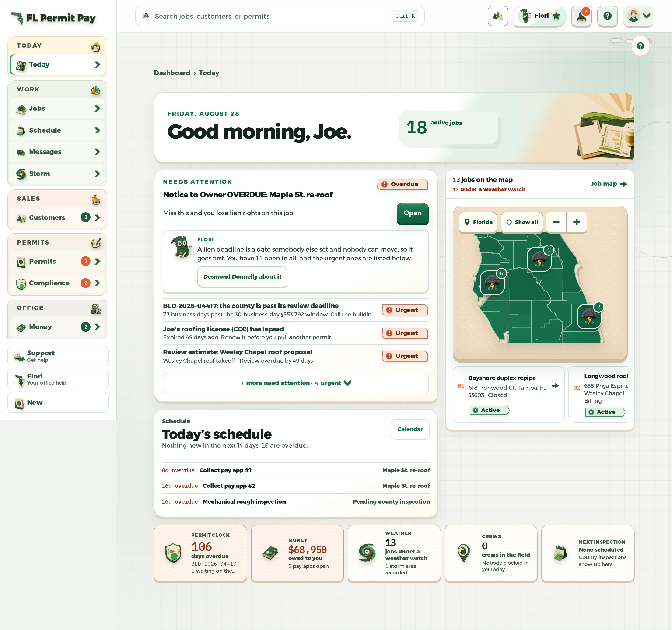Click Review estimate: Wesley Chapel roof proposal

(296, 356)
